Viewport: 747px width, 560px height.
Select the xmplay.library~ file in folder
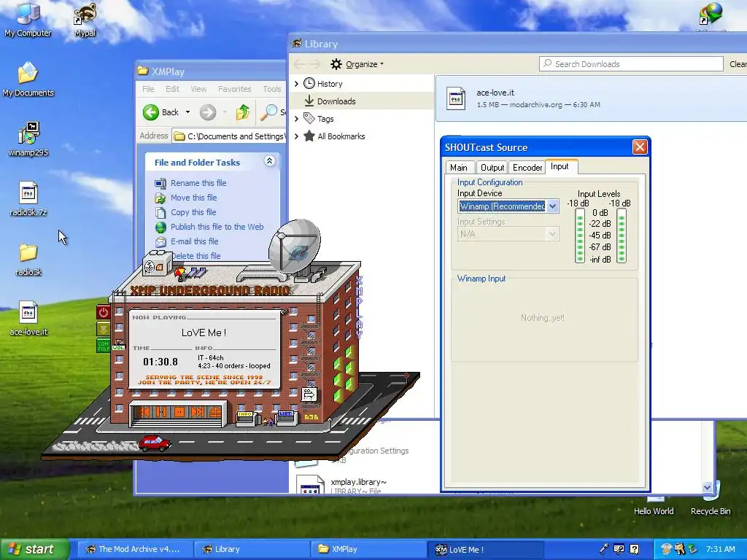click(x=341, y=485)
